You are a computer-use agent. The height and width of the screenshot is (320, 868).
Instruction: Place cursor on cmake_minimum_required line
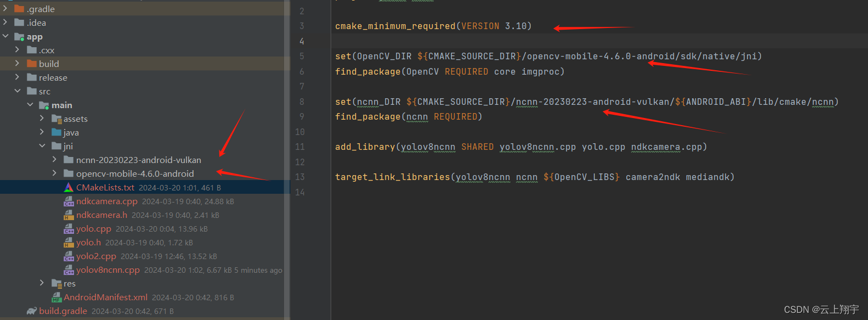(433, 26)
